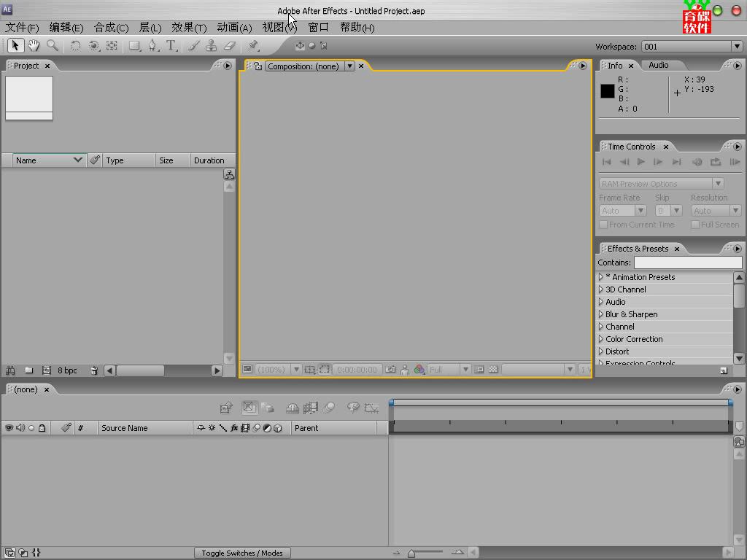The height and width of the screenshot is (560, 747).
Task: Click the Project panel horizontal scrollbar
Action: point(163,370)
